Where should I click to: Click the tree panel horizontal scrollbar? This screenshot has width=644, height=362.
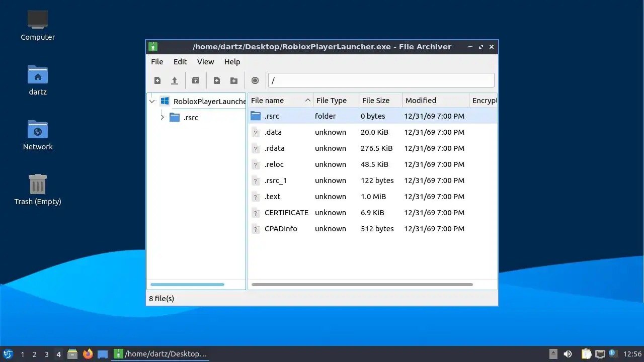[x=187, y=285]
